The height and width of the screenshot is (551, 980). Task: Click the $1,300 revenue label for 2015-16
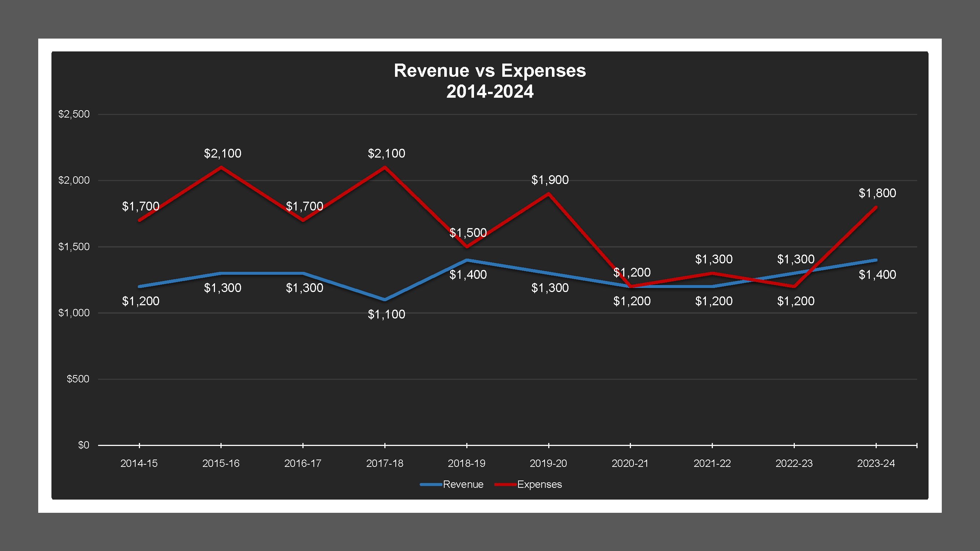pyautogui.click(x=223, y=288)
